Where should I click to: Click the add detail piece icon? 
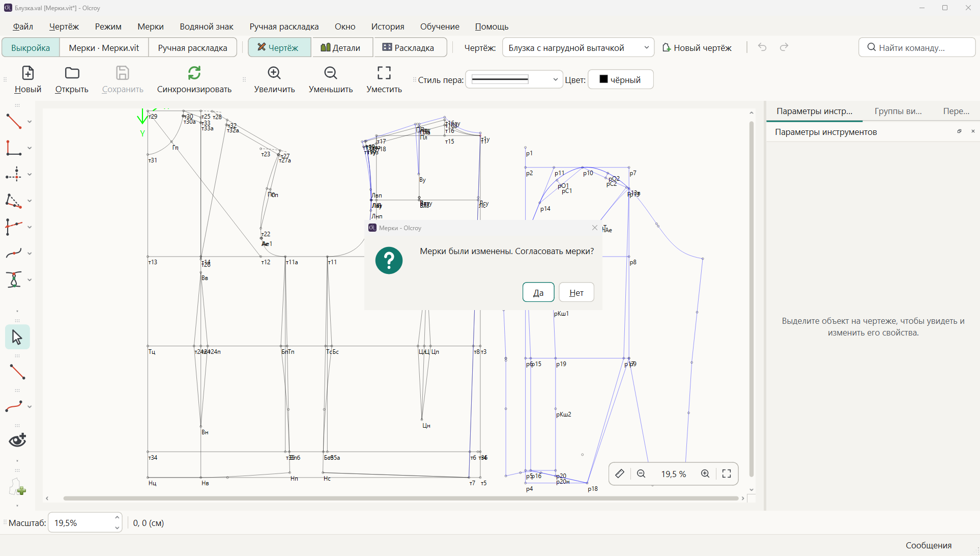[17, 487]
